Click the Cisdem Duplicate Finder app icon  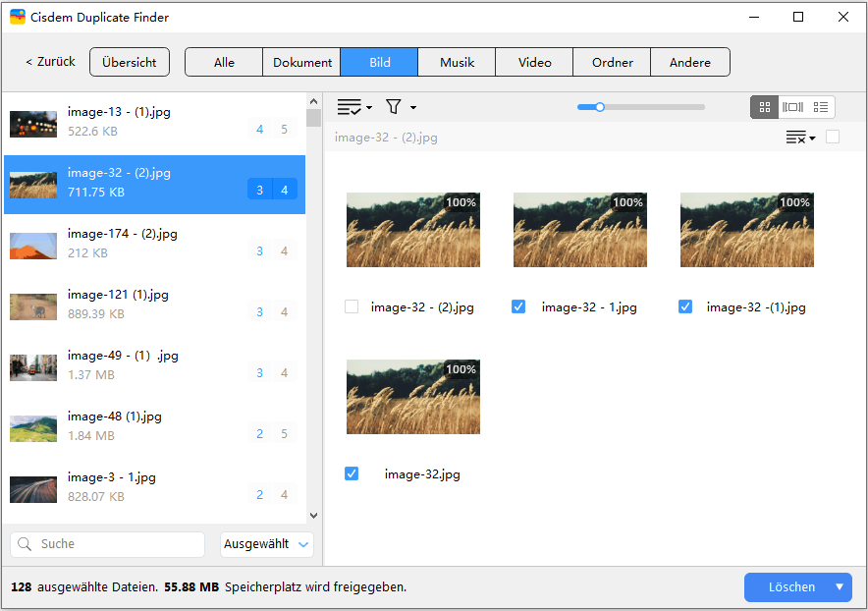coord(18,17)
